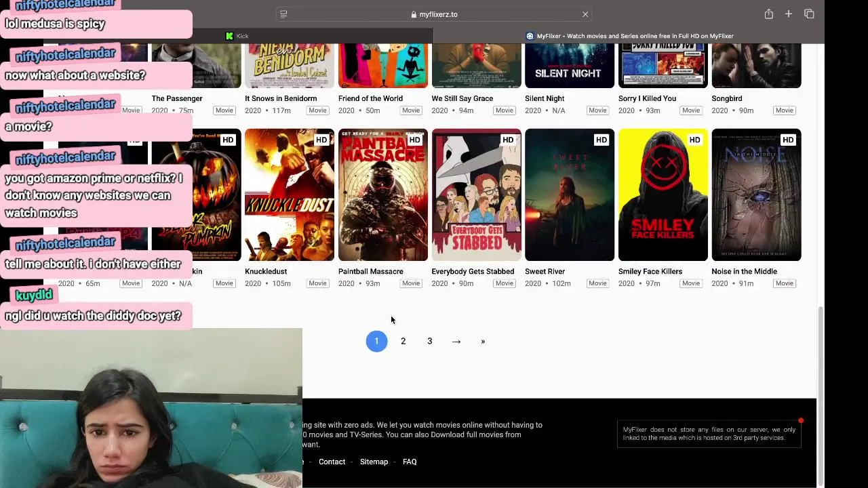The width and height of the screenshot is (868, 488).
Task: Click the It Snows in Benidorm title
Action: [x=281, y=98]
